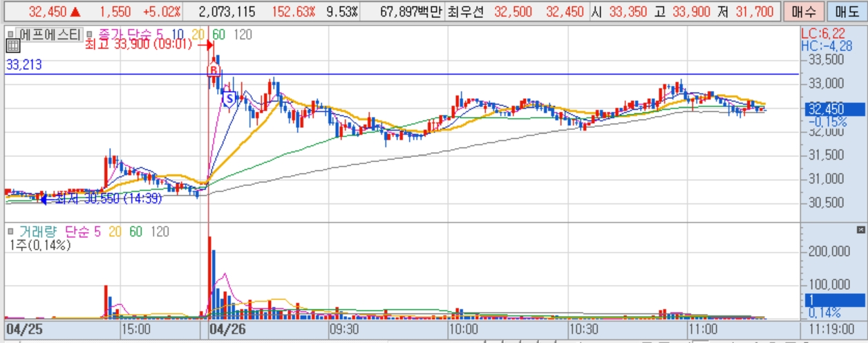Viewport: 868px width, 343px height.
Task: Toggle the small square before 에프에스티
Action: 10,34
